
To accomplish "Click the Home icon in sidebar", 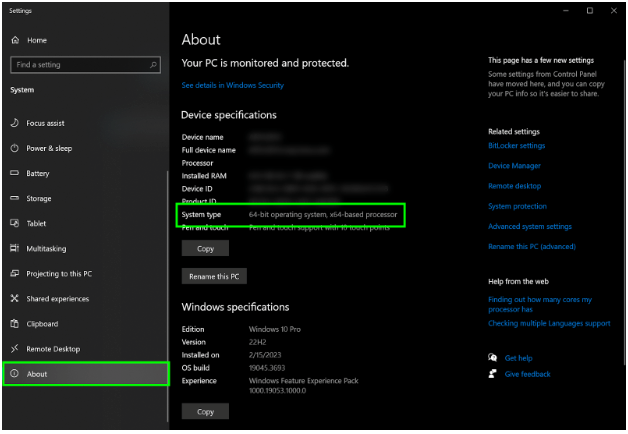I will tap(15, 40).
